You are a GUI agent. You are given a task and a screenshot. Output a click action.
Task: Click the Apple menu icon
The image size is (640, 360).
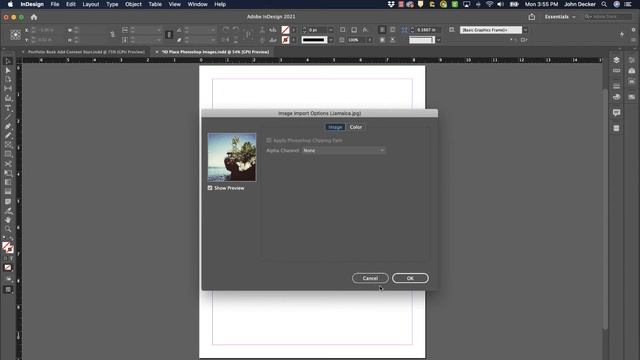(x=10, y=4)
